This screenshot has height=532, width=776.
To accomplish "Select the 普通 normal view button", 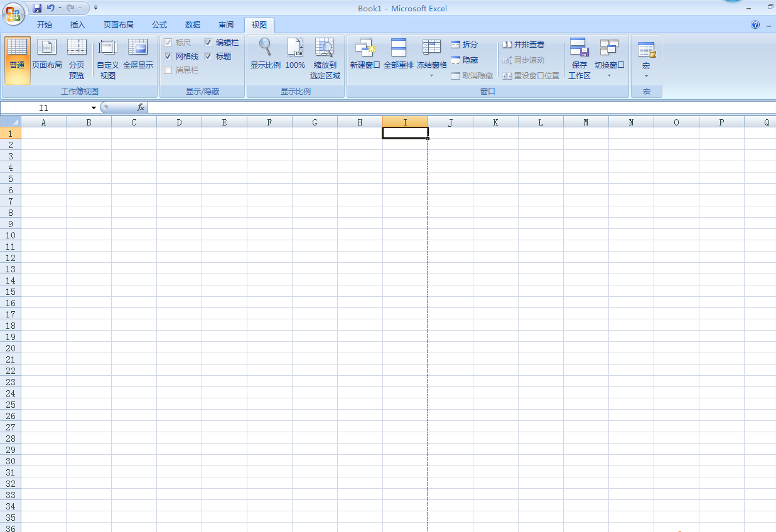I will (17, 60).
